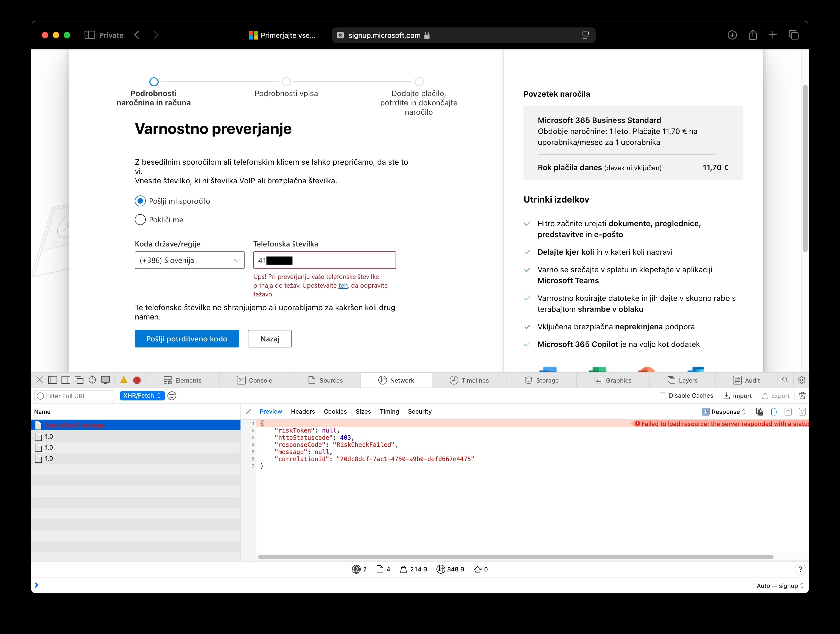The width and height of the screenshot is (840, 634).
Task: Click 'Primerjajte vse...' Safari tab
Action: [x=282, y=35]
